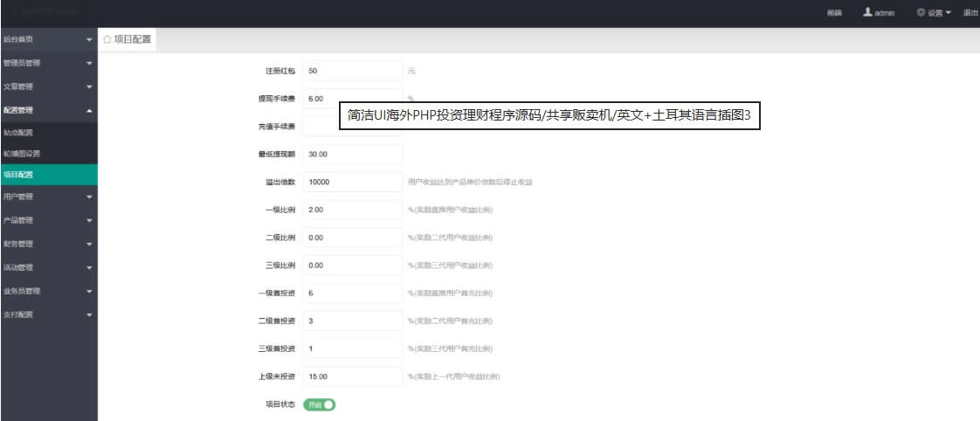Image resolution: width=980 pixels, height=421 pixels.
Task: Click the 注册红包 input field
Action: click(353, 71)
